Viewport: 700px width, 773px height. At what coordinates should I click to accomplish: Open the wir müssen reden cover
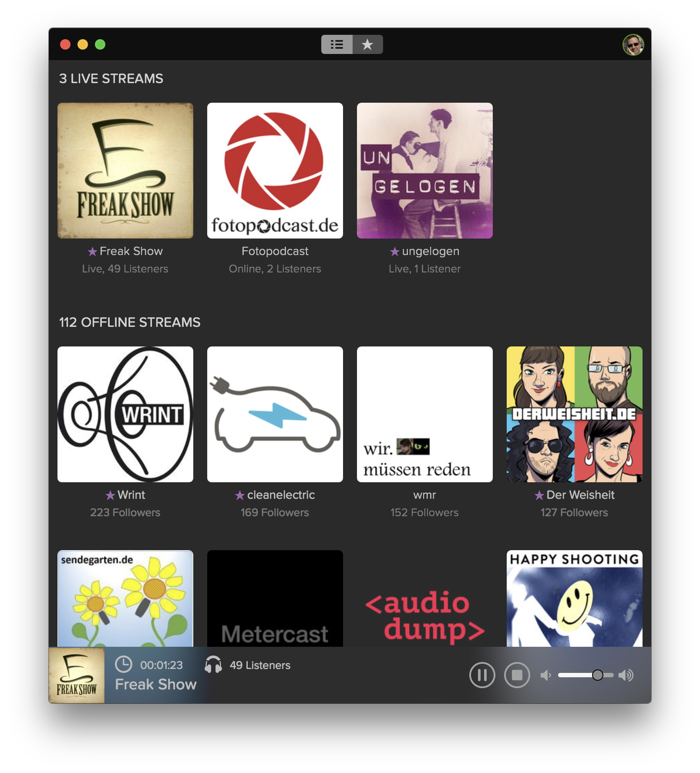(425, 414)
